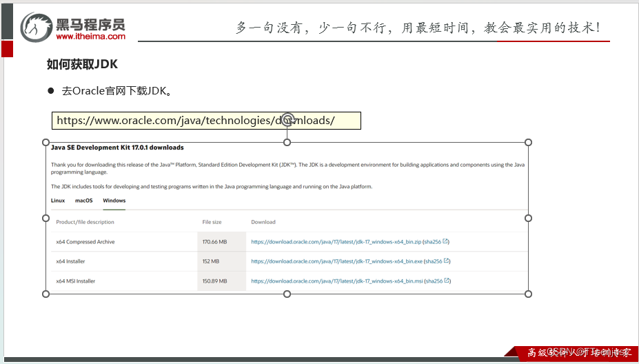The image size is (639, 364).
Task: Click external link icon in zip row
Action: coord(445,241)
